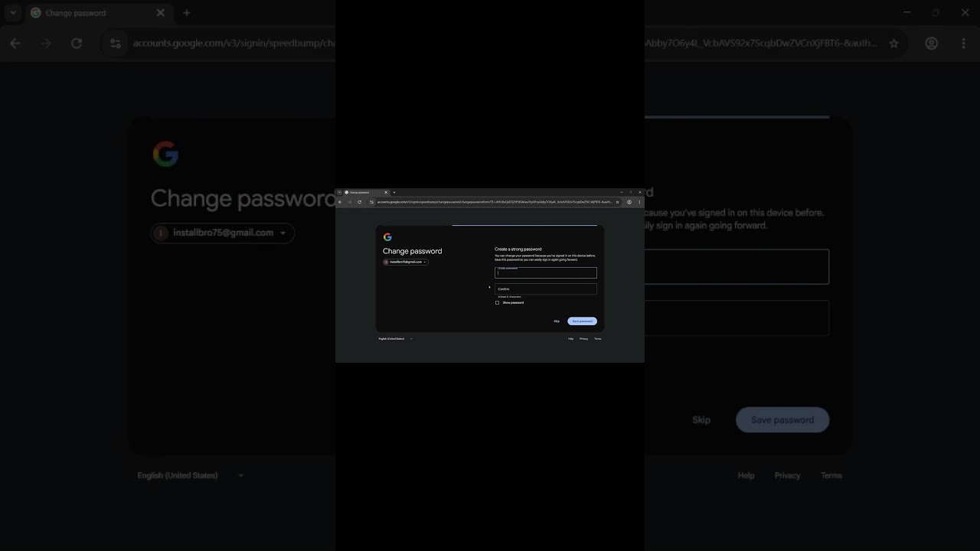Click the Google logo in the centered password card
Screen dimensions: 980x551
[387, 237]
